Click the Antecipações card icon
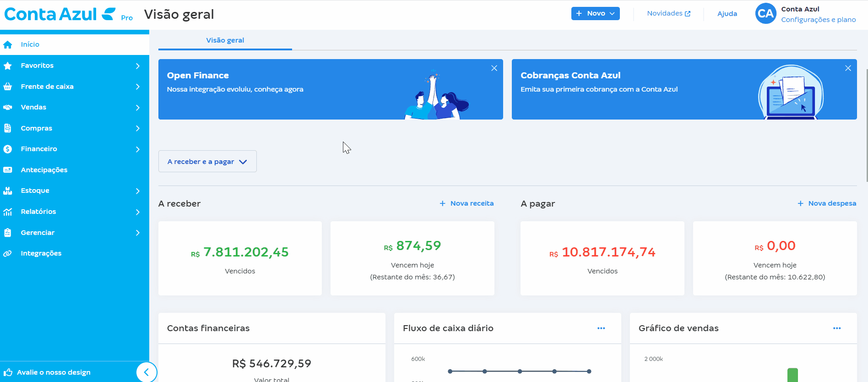Image resolution: width=868 pixels, height=382 pixels. (8, 170)
